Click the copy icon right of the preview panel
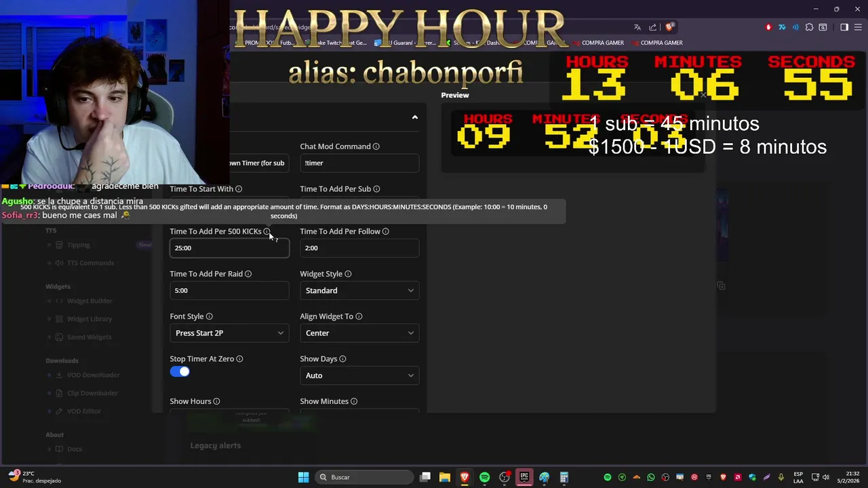Viewport: 868px width, 488px height. [x=721, y=286]
